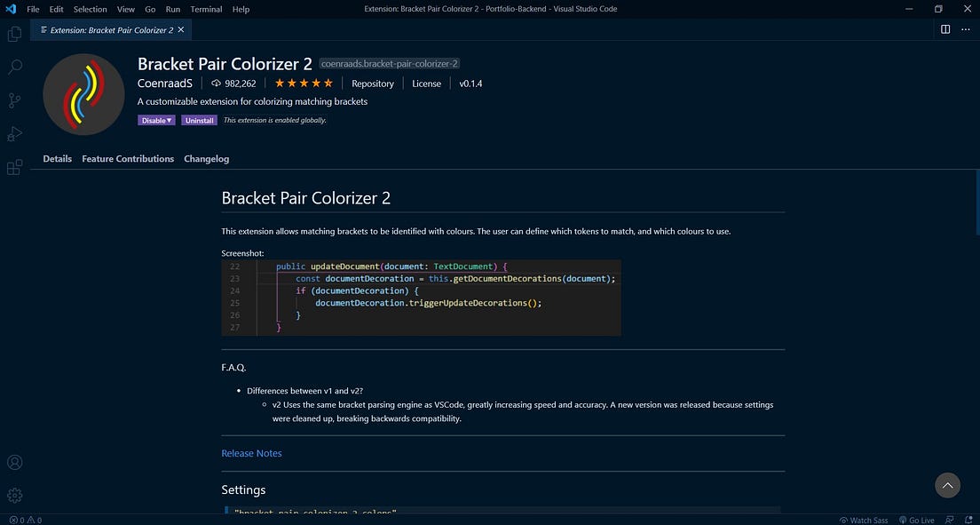Start the Go Live server
Viewport: 980px width, 525px height.
point(918,520)
